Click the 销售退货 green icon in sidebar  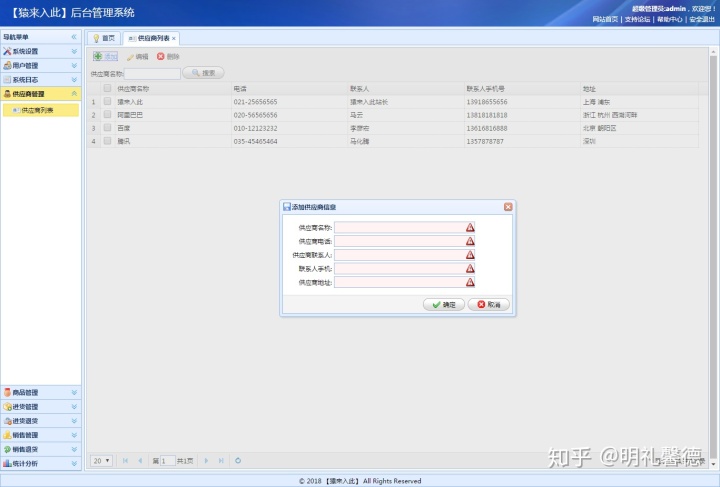click(7, 449)
